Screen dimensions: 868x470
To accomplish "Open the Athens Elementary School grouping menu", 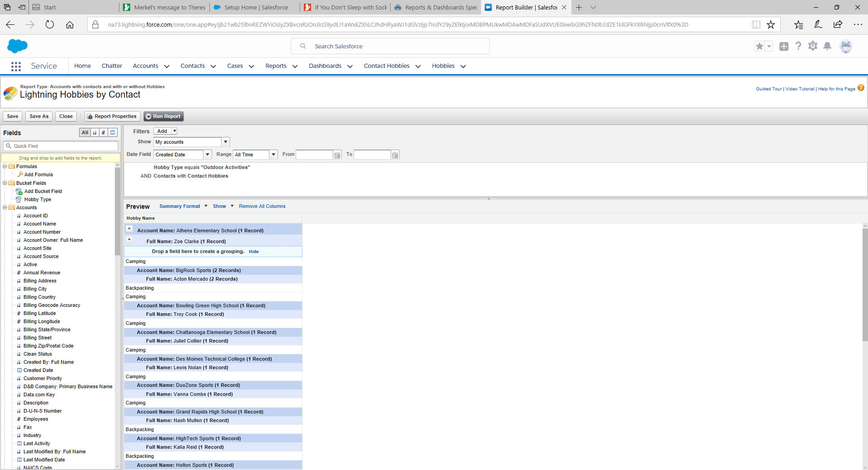I will pyautogui.click(x=129, y=229).
